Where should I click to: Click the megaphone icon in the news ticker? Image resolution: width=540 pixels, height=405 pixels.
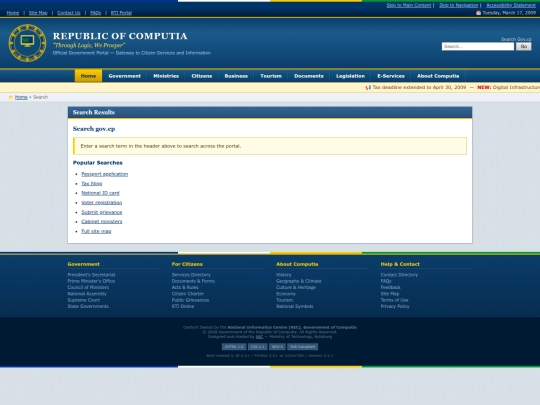coord(368,87)
